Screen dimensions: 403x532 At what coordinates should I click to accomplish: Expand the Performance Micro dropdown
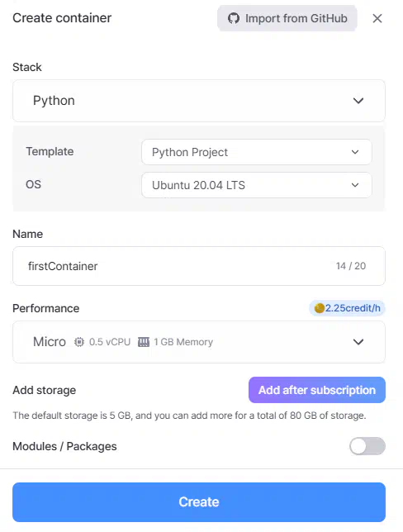(x=199, y=342)
